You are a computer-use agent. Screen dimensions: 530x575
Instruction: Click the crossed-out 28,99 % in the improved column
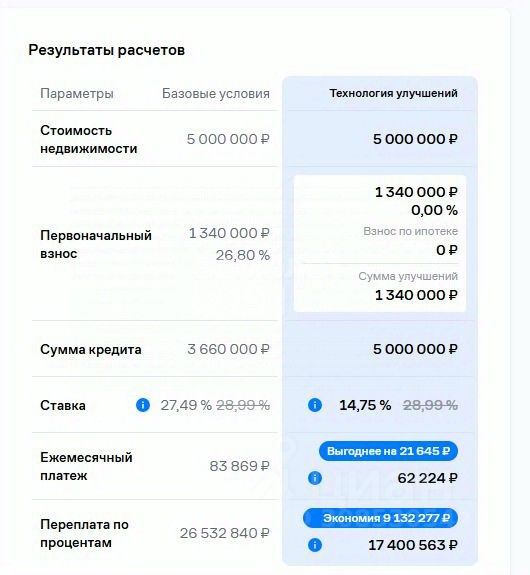(x=430, y=405)
